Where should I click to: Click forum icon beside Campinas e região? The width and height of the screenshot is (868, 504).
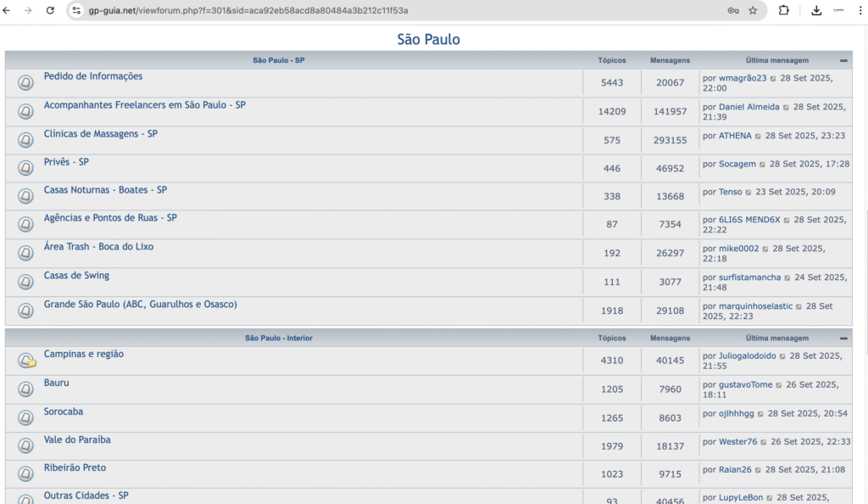(x=26, y=361)
